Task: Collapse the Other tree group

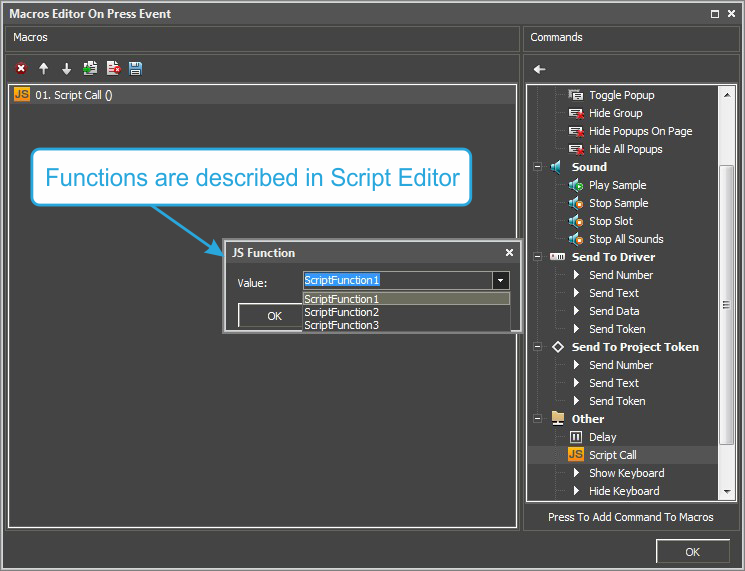Action: [x=538, y=419]
